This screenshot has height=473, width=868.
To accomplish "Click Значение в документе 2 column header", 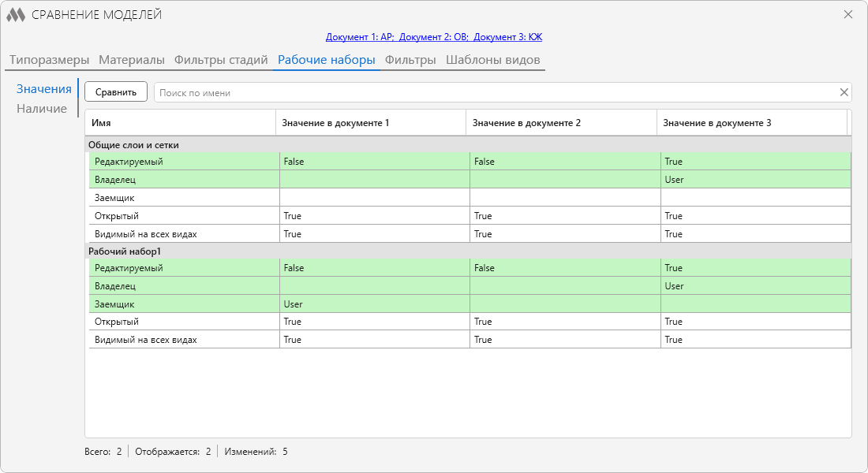I will tap(561, 123).
